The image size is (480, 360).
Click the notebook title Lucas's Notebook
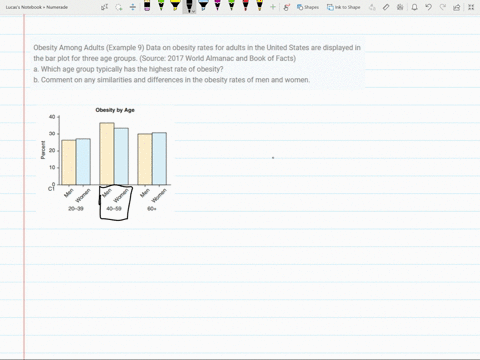(x=37, y=7)
